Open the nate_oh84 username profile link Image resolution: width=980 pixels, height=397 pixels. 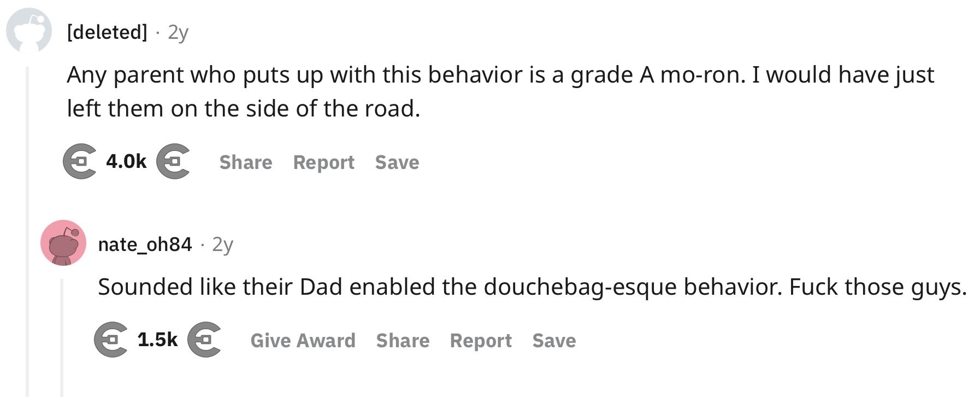point(145,244)
